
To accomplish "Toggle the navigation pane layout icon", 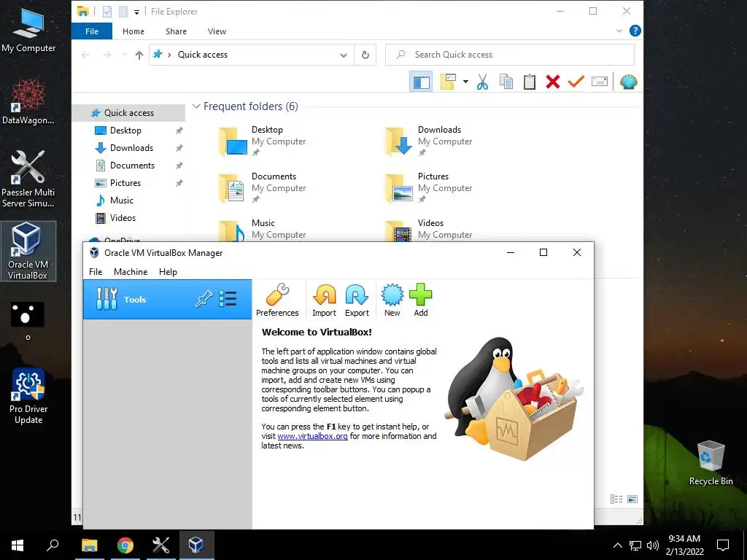I will (x=421, y=82).
